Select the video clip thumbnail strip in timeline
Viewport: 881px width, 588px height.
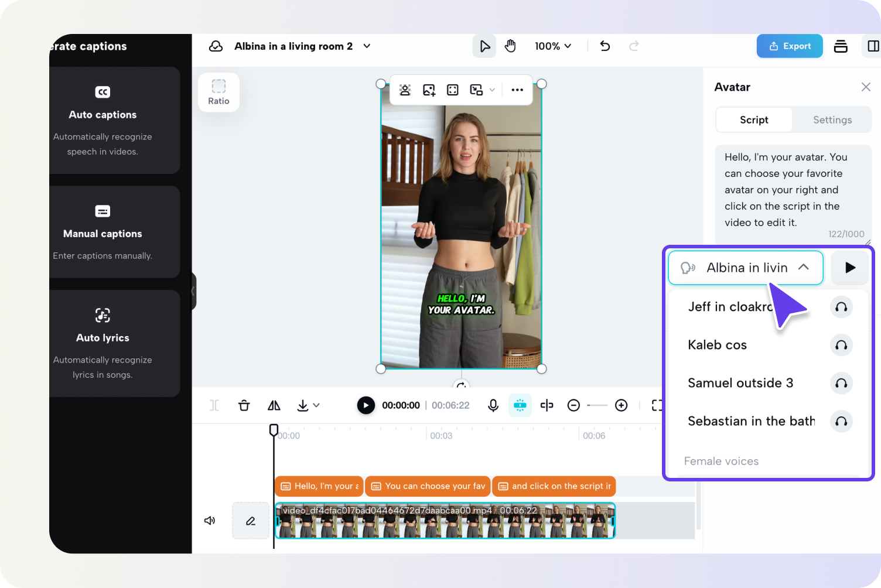tap(445, 521)
